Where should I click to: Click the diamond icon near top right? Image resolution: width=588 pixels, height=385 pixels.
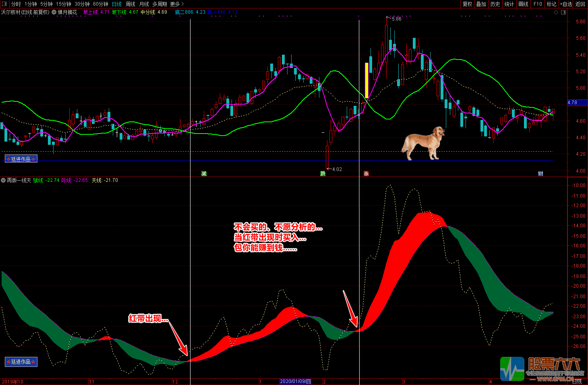tap(556, 12)
